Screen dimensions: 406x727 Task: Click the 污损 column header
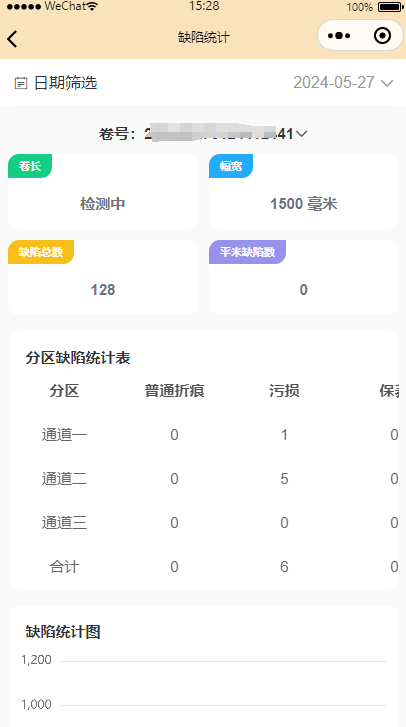284,391
